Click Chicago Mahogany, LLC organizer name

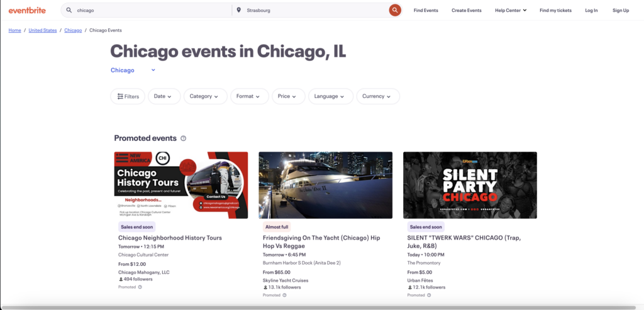point(144,272)
